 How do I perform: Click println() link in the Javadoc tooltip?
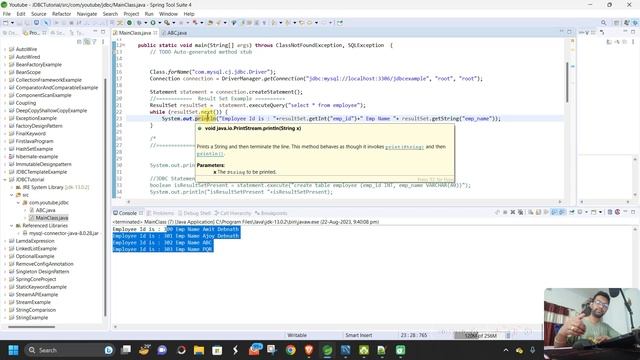coord(210,154)
